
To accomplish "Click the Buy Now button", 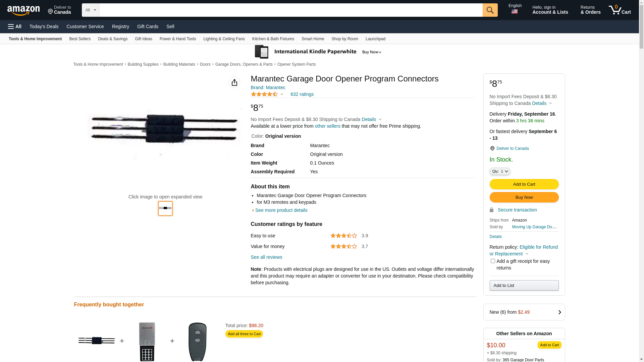I will (524, 197).
